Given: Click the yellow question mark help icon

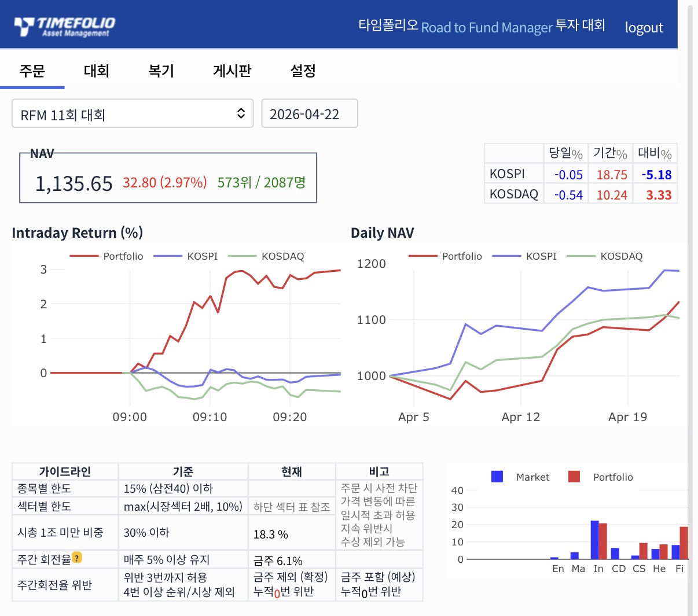Looking at the screenshot, I should tap(77, 558).
